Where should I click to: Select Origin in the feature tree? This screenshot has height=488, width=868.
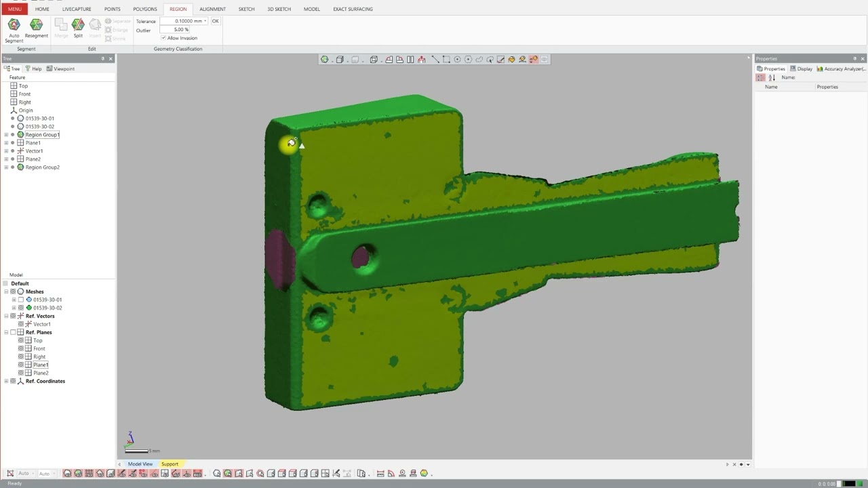coord(26,110)
